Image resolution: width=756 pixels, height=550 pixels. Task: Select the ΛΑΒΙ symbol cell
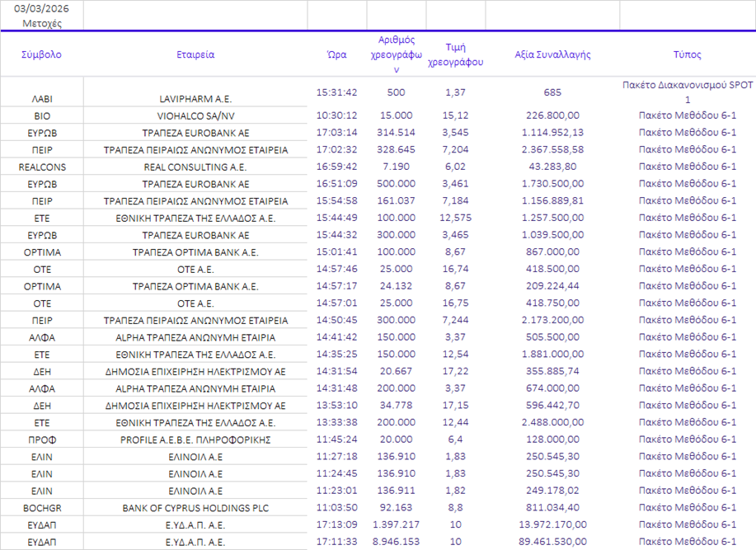(42, 99)
